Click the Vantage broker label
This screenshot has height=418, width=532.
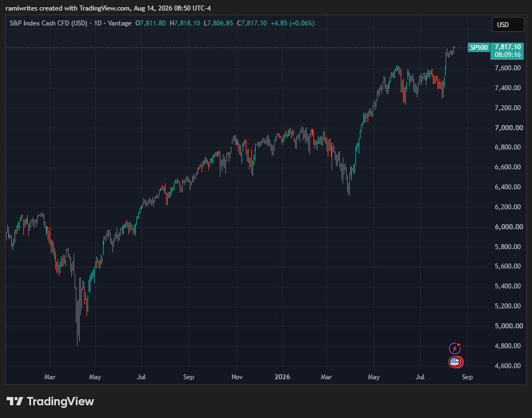(x=120, y=23)
